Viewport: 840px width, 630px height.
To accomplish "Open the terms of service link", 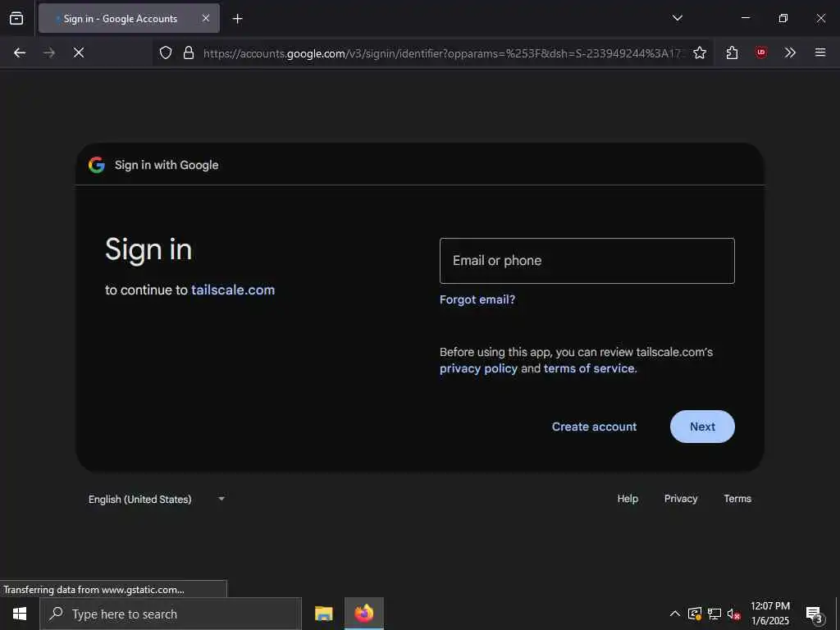I will click(589, 368).
